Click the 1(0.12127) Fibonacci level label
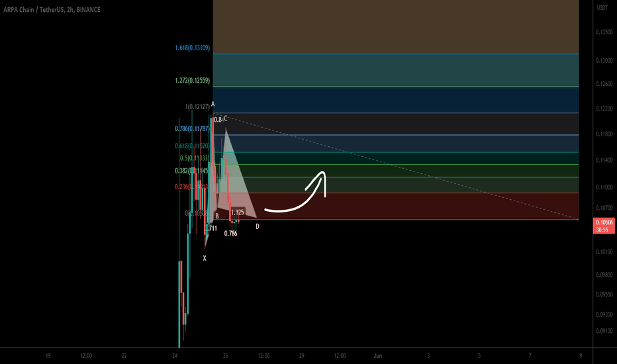 (197, 107)
